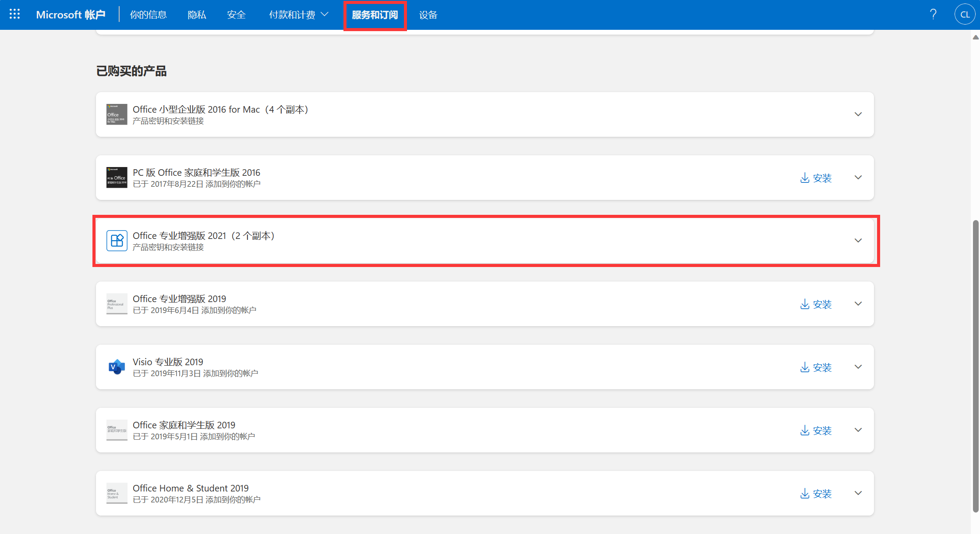Select 服务和订阅 tab
Viewport: 980px width, 534px height.
pyautogui.click(x=375, y=15)
